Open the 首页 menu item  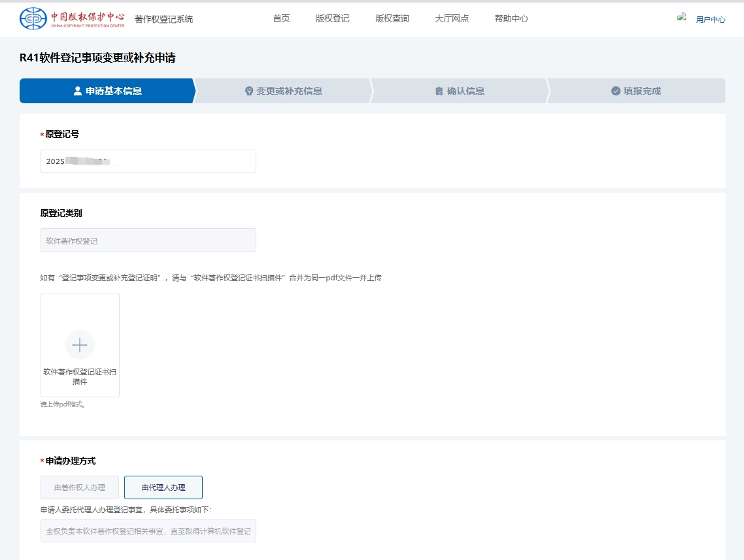point(281,19)
